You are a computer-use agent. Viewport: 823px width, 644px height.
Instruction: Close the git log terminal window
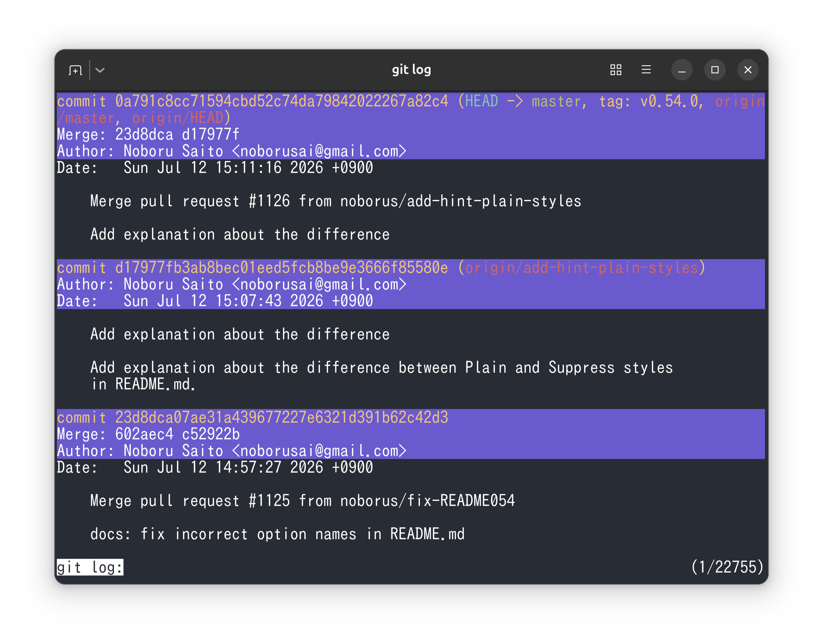coord(748,70)
